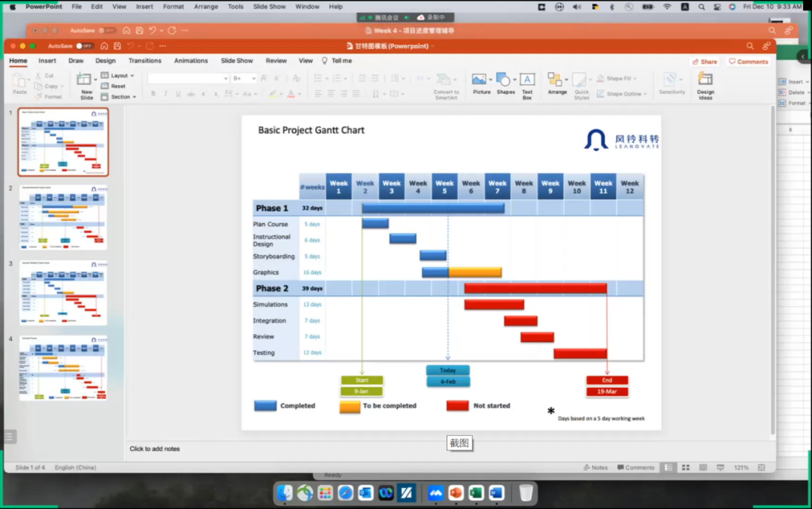
Task: Toggle Comments in the status bar
Action: (636, 468)
